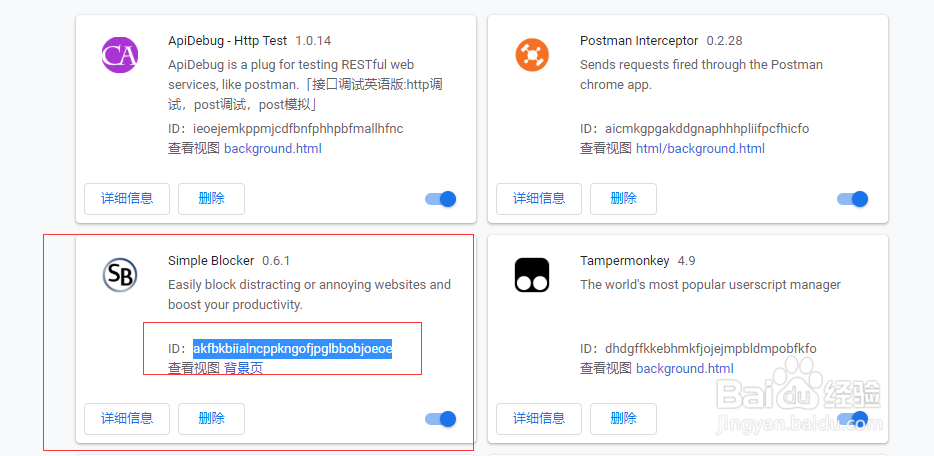
Task: Turn off the Postman Interceptor toggle
Action: pyautogui.click(x=852, y=199)
